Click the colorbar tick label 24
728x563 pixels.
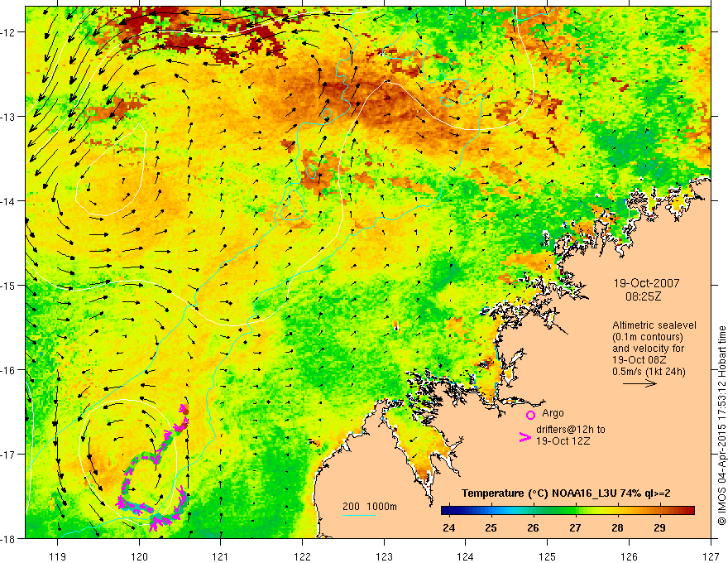coord(448,528)
